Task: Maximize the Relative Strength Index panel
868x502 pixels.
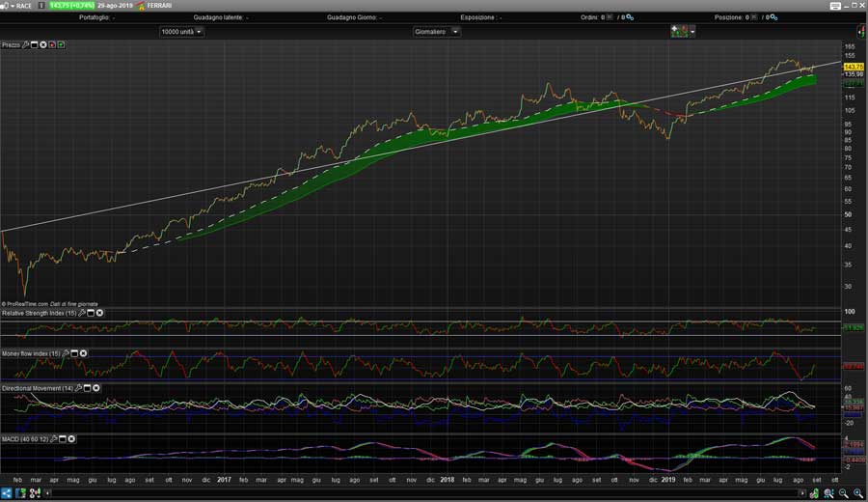Action: click(x=91, y=313)
